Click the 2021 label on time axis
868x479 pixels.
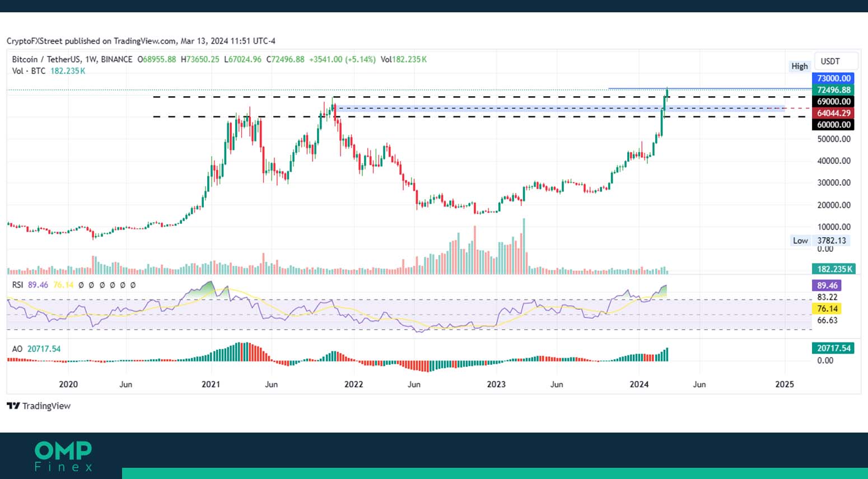(x=211, y=384)
